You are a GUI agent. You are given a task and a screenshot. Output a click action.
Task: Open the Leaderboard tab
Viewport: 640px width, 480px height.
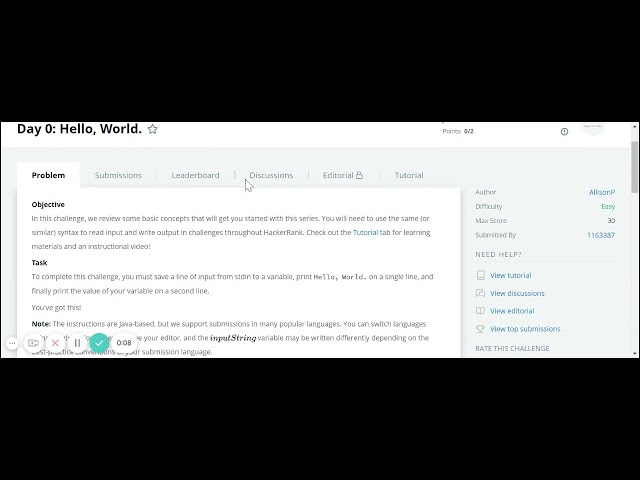196,175
